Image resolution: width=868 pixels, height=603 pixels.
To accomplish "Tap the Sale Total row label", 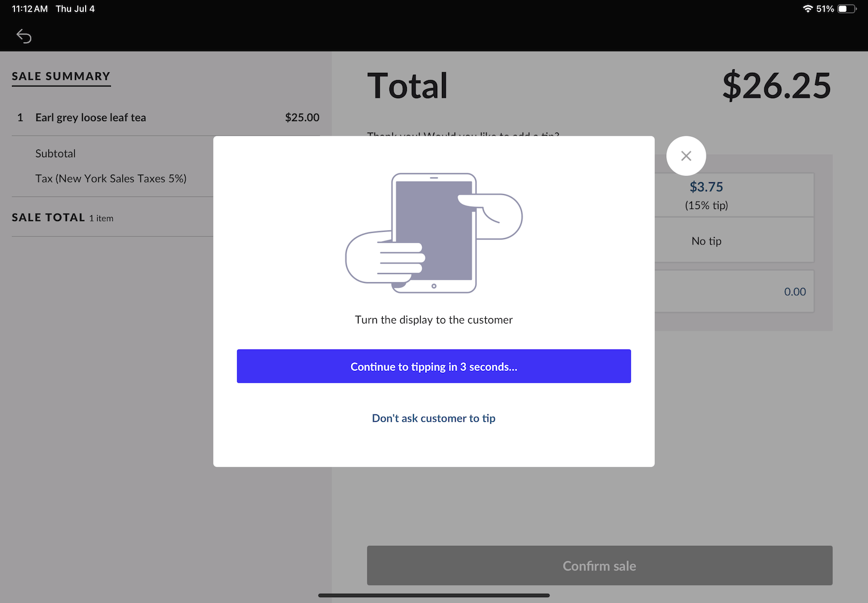I will pyautogui.click(x=48, y=217).
